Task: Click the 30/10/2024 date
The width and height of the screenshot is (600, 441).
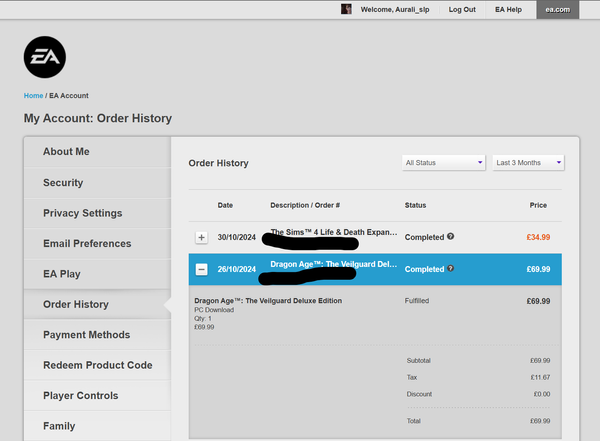Action: [236, 237]
